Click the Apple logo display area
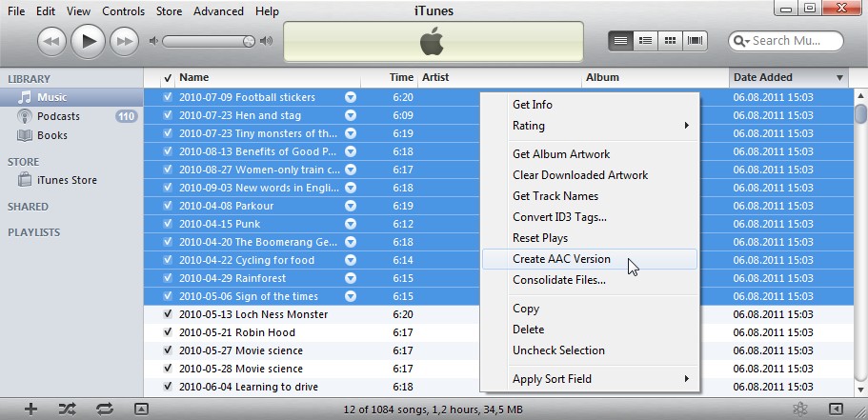 pos(433,42)
